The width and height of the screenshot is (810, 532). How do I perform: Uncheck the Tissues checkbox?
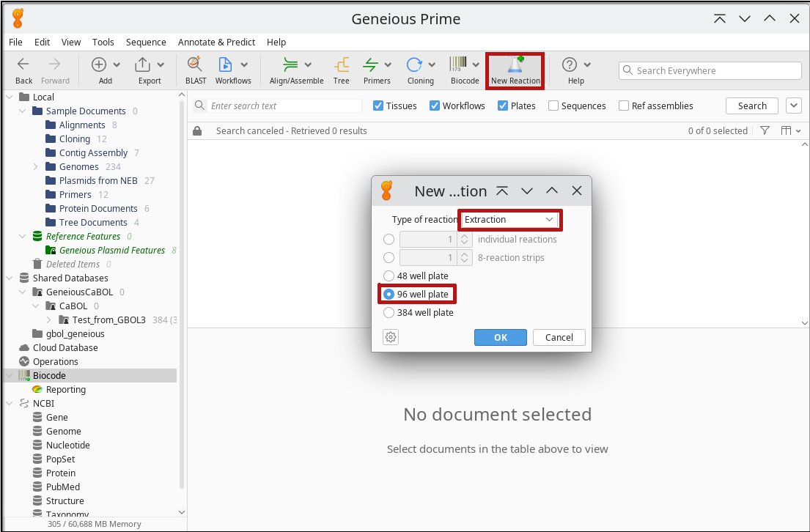click(x=378, y=106)
